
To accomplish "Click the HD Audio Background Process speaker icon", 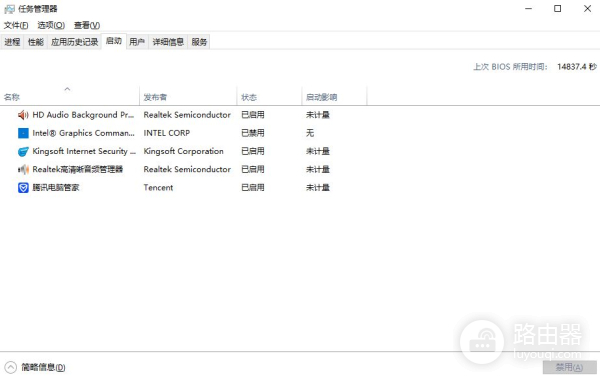I will pyautogui.click(x=23, y=115).
